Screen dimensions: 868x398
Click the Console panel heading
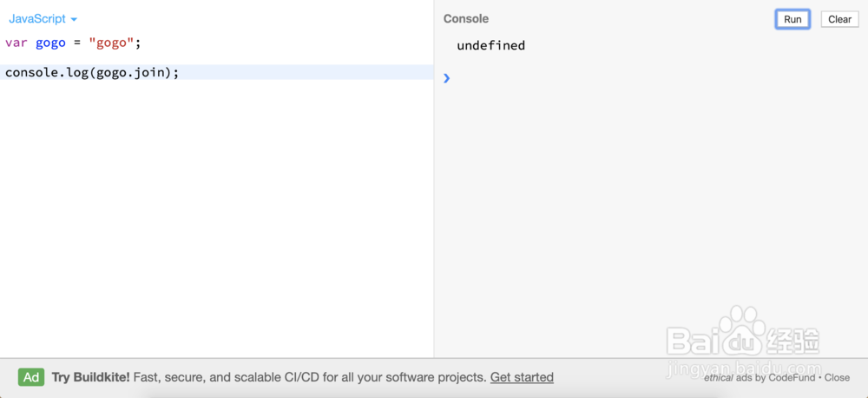pos(465,19)
